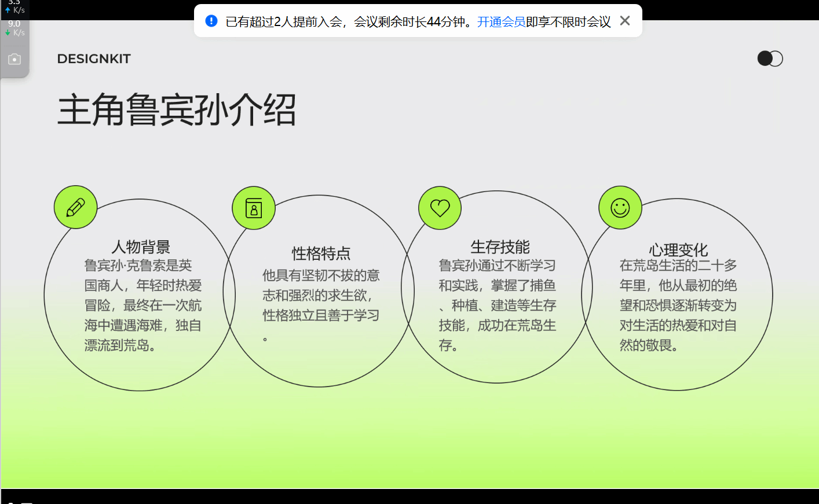Screen dimensions: 819x504
Task: Click the heart icon above 生存技能
Action: (440, 208)
